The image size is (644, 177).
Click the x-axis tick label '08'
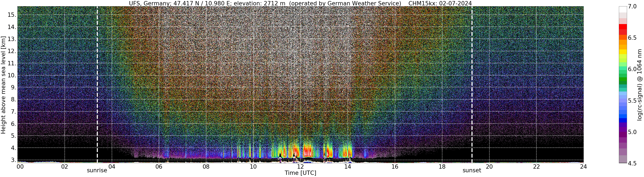[206, 167]
